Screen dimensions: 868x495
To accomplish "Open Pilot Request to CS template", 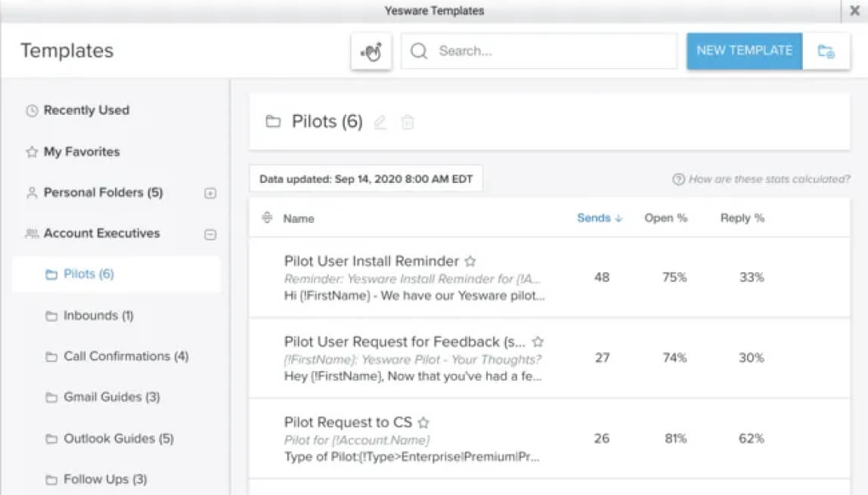I will click(x=348, y=422).
